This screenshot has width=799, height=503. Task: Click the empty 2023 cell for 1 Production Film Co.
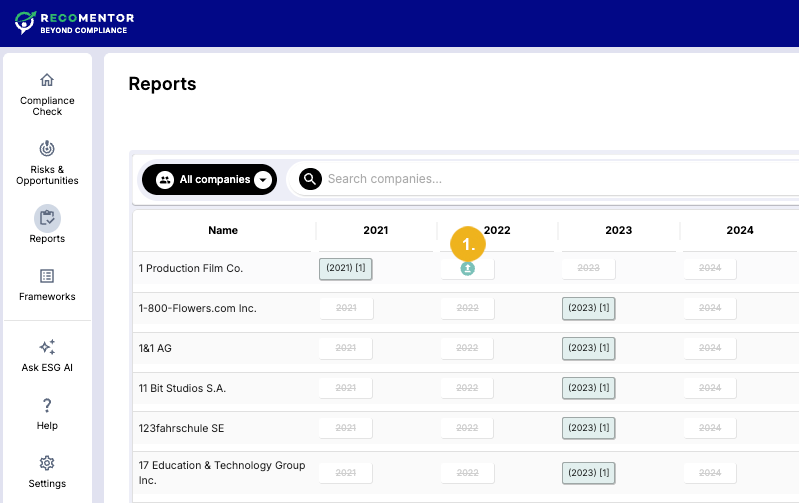[x=589, y=269]
